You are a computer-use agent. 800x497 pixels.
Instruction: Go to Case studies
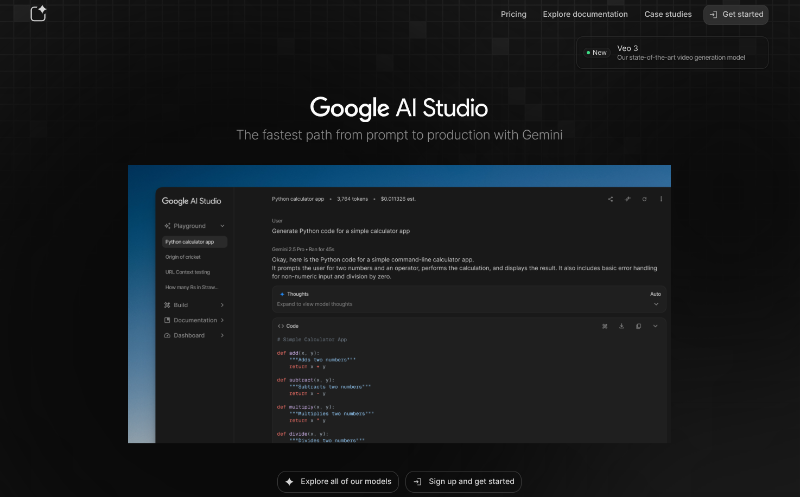pos(668,14)
